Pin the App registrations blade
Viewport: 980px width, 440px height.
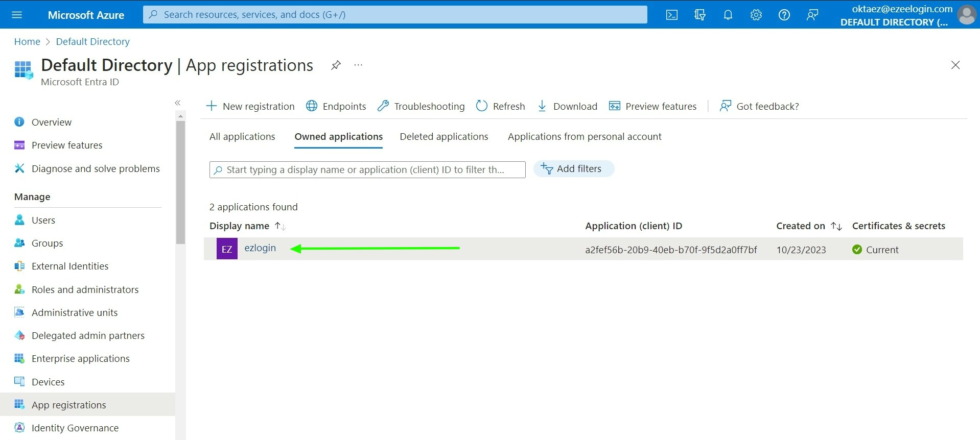[x=336, y=65]
